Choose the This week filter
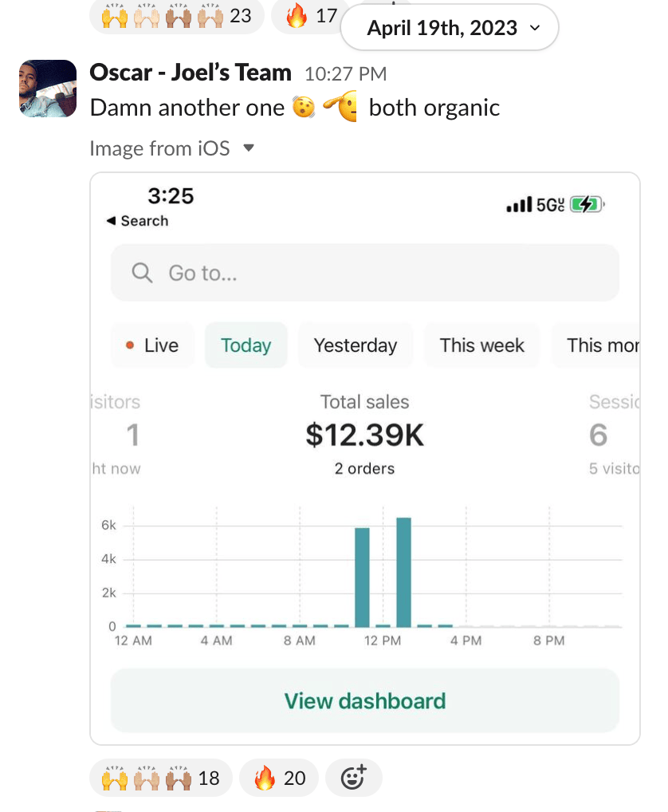This screenshot has width=668, height=812. tap(481, 345)
